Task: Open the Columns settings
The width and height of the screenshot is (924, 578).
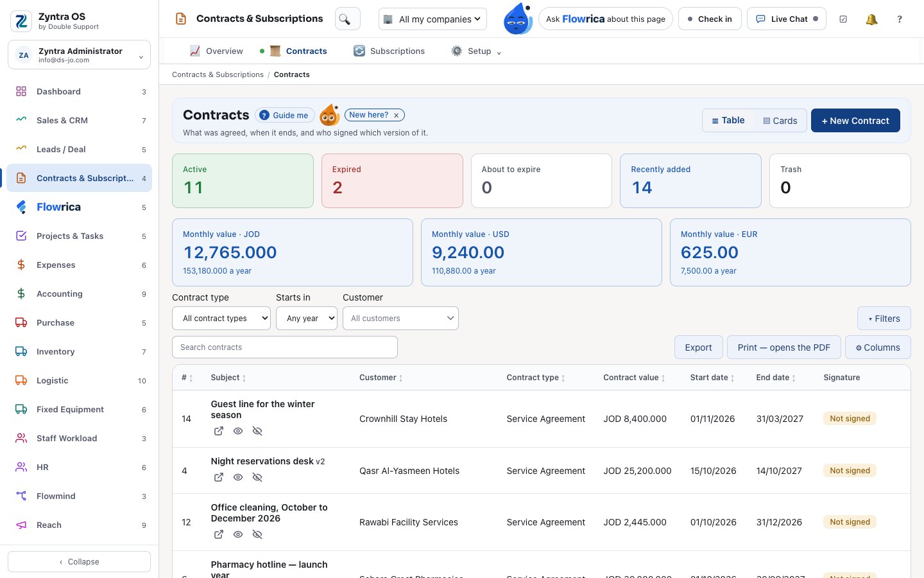Action: click(x=878, y=347)
